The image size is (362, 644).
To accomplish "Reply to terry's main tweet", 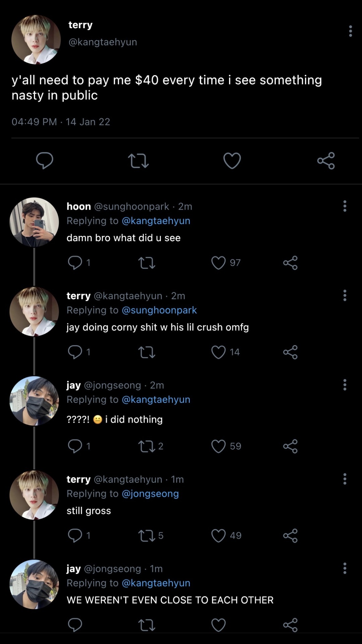I will pos(45,161).
